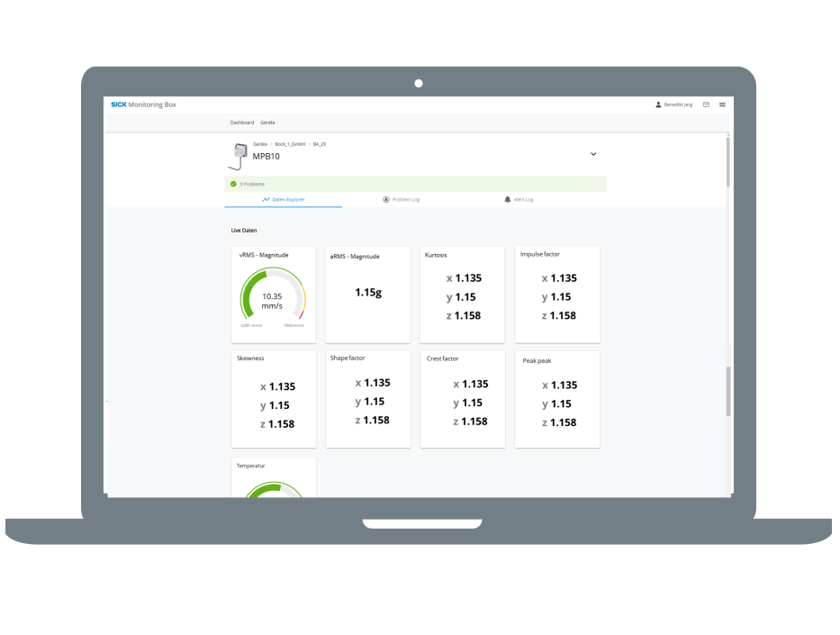840x635 pixels.
Task: Click the Geräte breadcrumb link
Action: 259,144
